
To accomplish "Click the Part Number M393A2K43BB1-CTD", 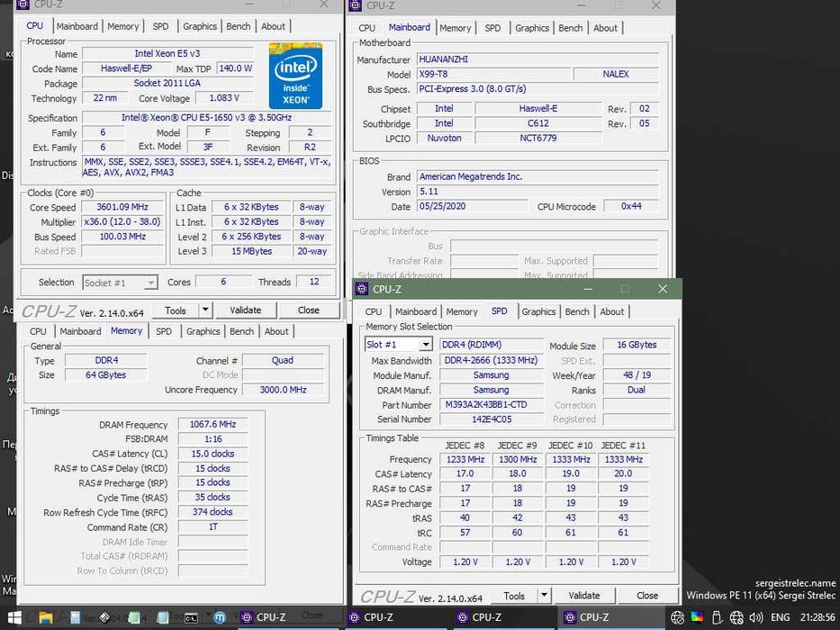I will pos(492,404).
